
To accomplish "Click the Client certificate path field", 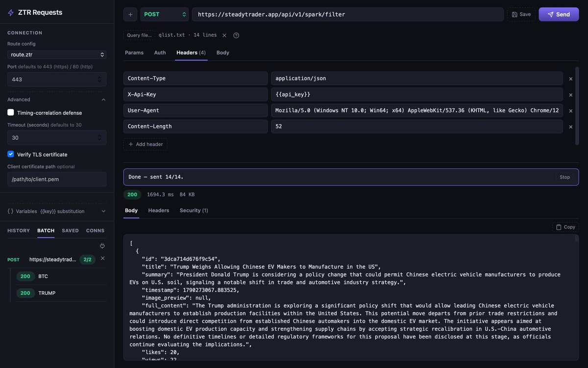I will [57, 179].
